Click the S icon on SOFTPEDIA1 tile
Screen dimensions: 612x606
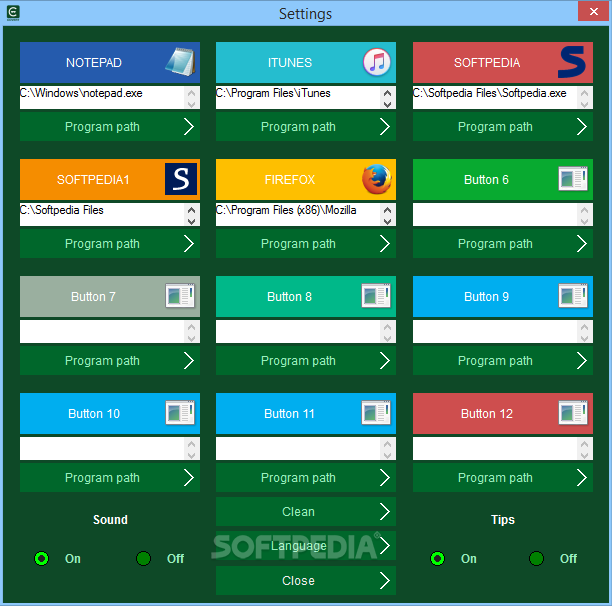[x=181, y=179]
